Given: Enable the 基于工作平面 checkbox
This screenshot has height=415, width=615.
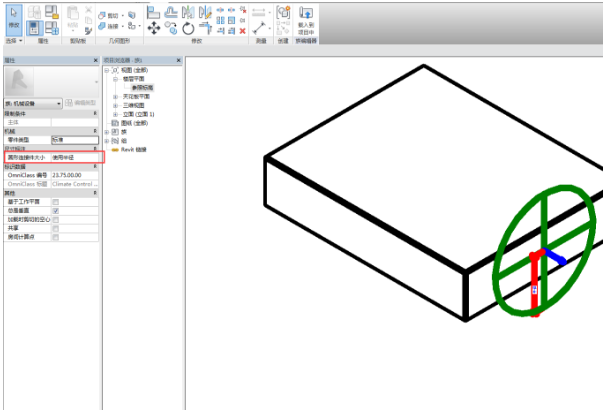Looking at the screenshot, I should pyautogui.click(x=55, y=201).
